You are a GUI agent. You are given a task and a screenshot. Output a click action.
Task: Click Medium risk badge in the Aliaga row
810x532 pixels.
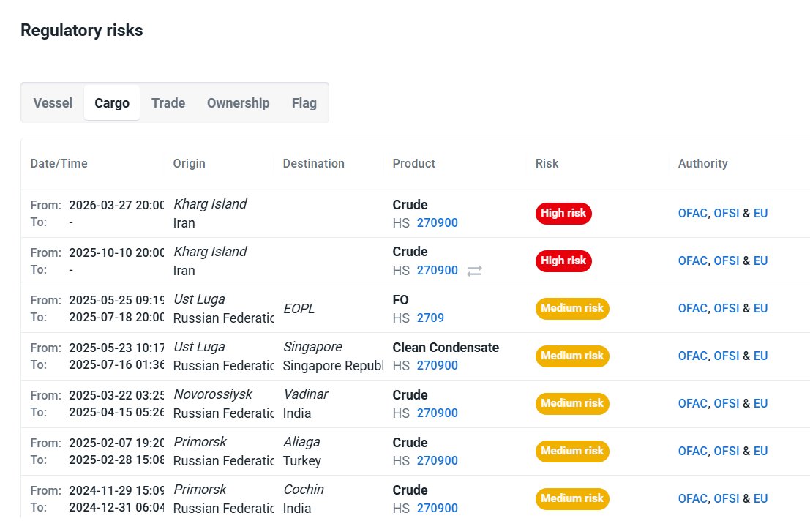tap(572, 450)
